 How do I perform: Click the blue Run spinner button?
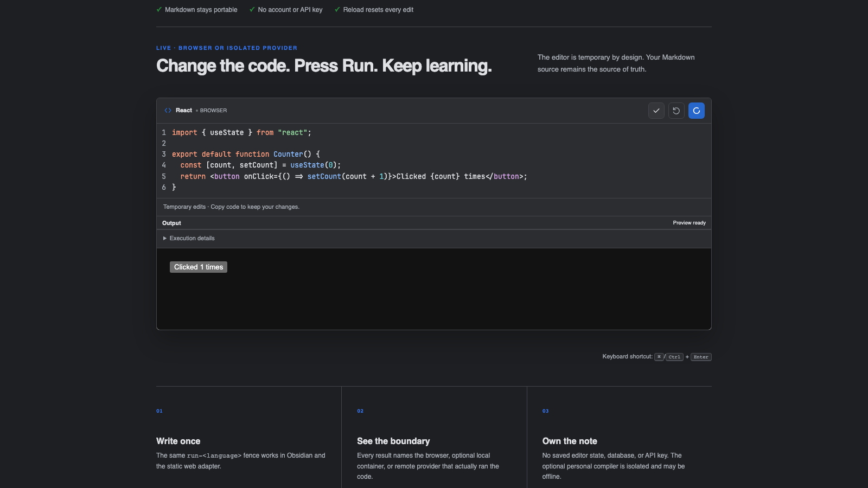coord(697,111)
